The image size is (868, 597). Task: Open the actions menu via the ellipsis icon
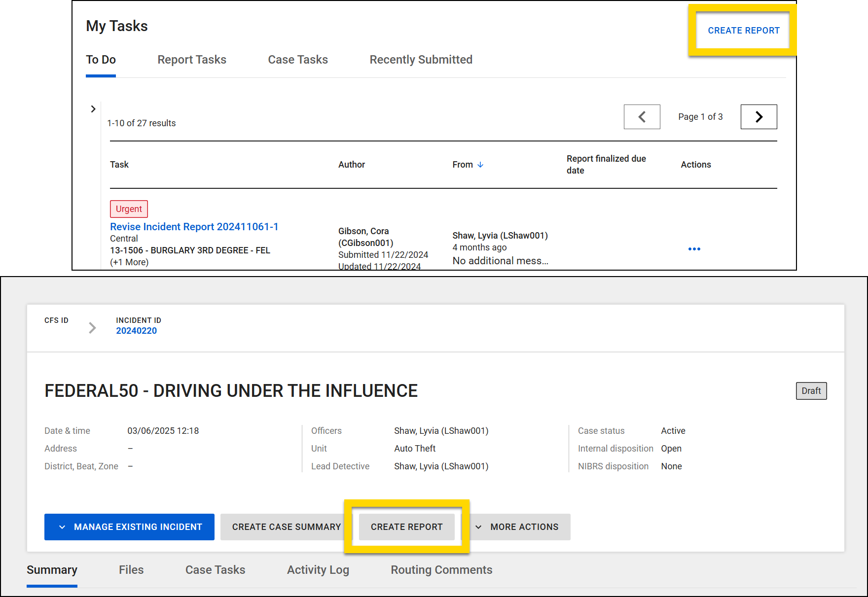tap(694, 249)
